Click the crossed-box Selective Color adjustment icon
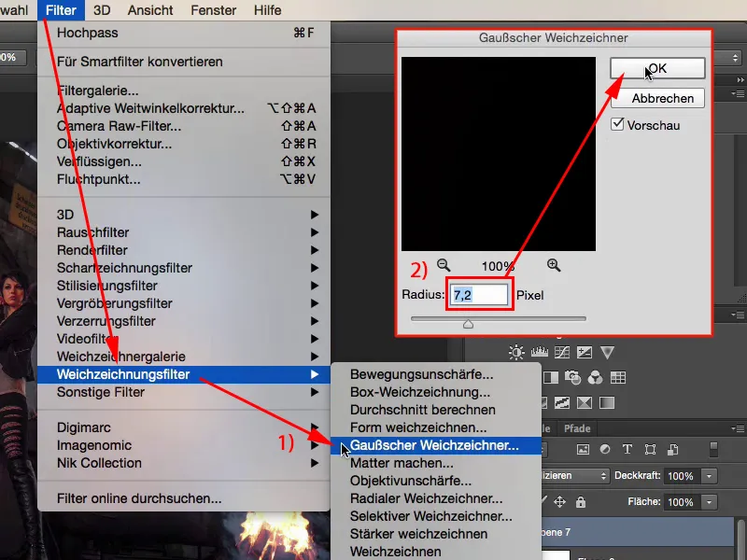747x560 pixels. point(585,403)
